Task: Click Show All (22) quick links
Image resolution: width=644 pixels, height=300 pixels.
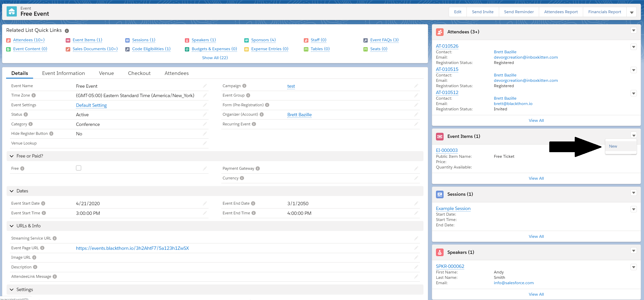Action: click(215, 58)
